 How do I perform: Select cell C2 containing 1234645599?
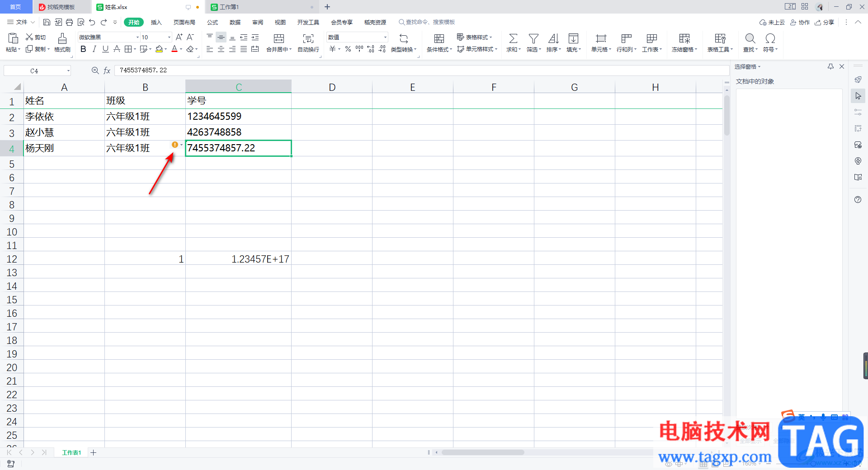pos(238,117)
